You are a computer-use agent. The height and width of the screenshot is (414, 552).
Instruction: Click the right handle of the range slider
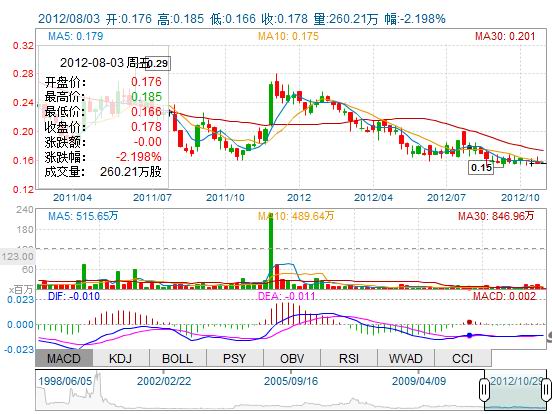tap(546, 389)
